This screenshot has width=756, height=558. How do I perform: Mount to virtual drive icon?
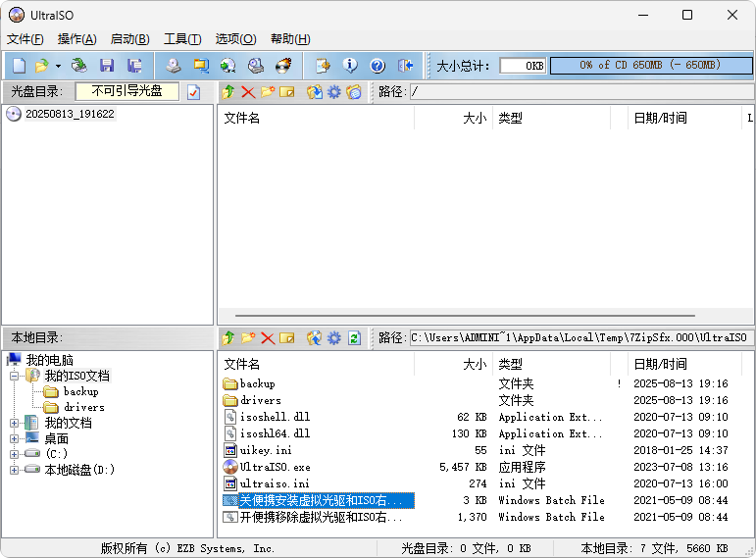click(256, 66)
